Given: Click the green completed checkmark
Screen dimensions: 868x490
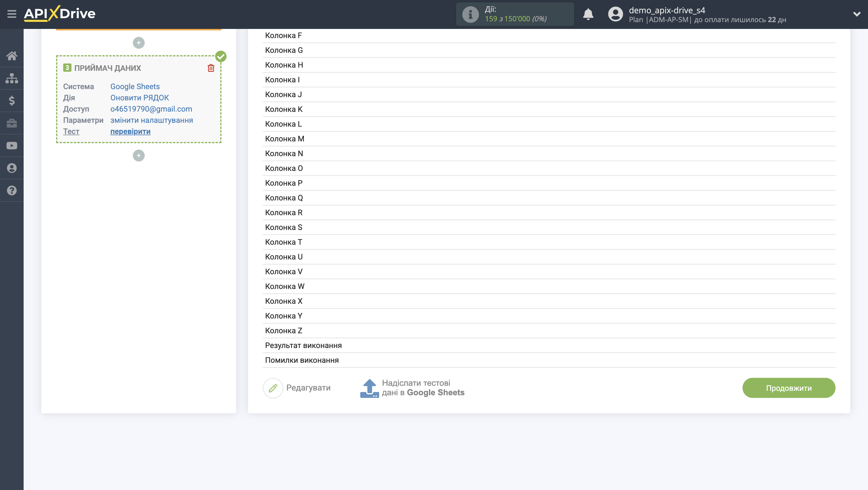Looking at the screenshot, I should pyautogui.click(x=221, y=56).
